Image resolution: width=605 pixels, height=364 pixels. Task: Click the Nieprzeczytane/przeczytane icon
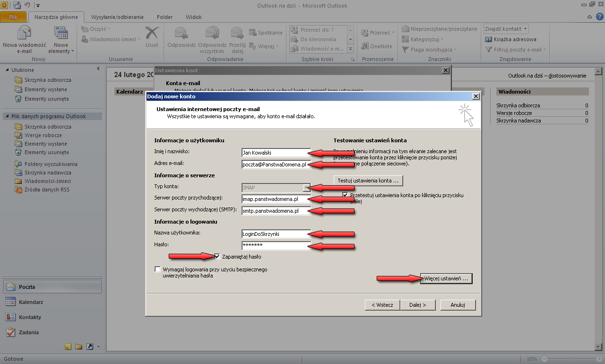[x=440, y=29]
